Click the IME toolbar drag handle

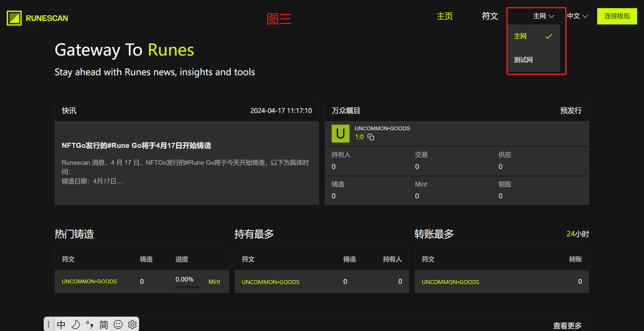tap(48, 325)
